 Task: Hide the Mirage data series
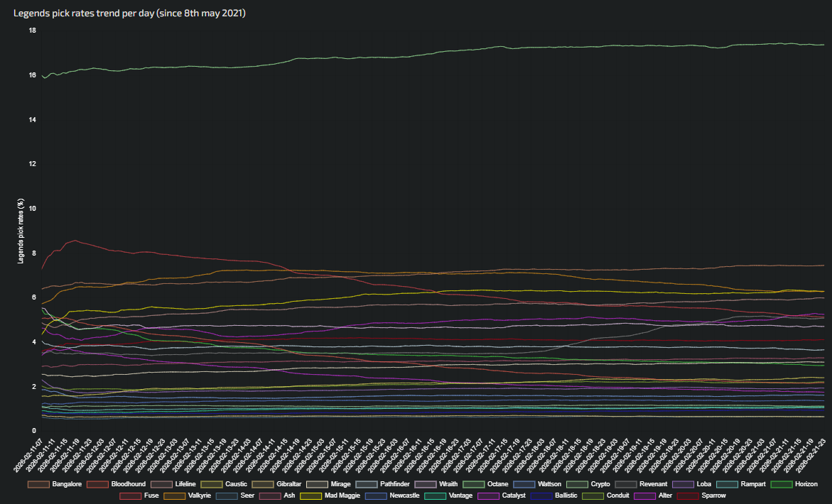(x=340, y=484)
